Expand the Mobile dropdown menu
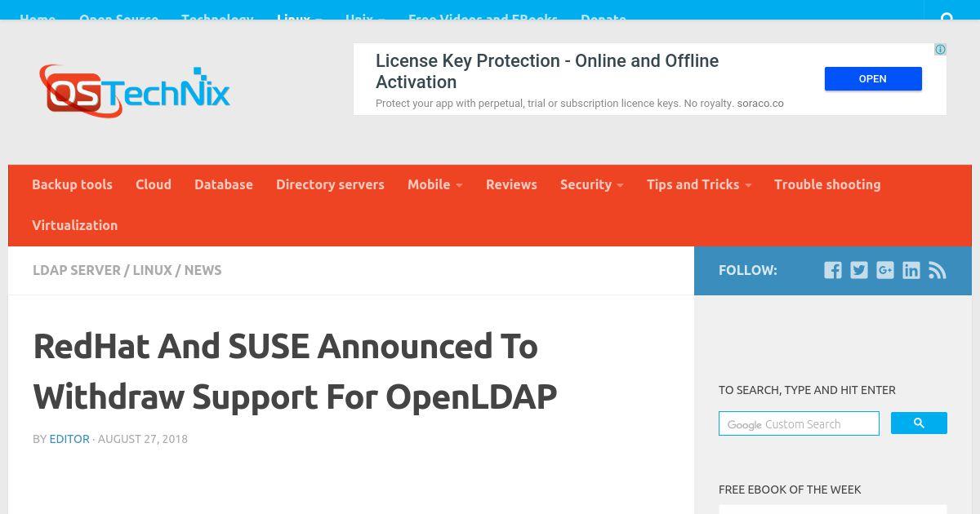Image resolution: width=980 pixels, height=514 pixels. pos(434,184)
